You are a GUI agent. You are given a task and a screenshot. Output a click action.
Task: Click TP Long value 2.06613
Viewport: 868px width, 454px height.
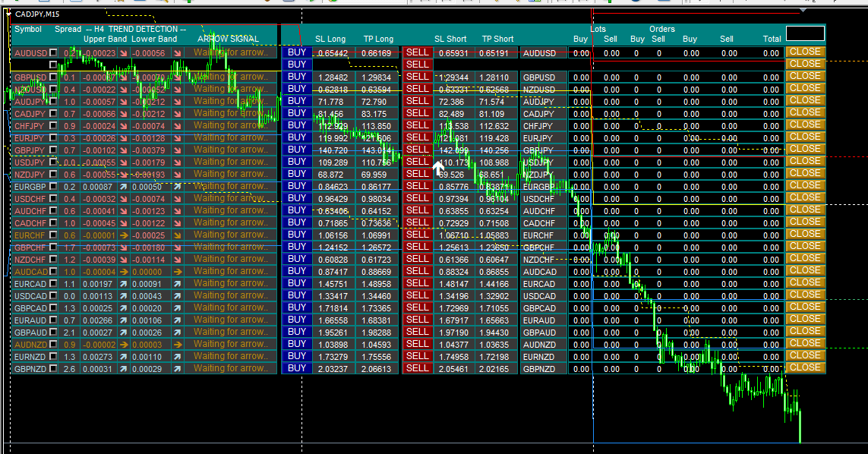pos(377,369)
